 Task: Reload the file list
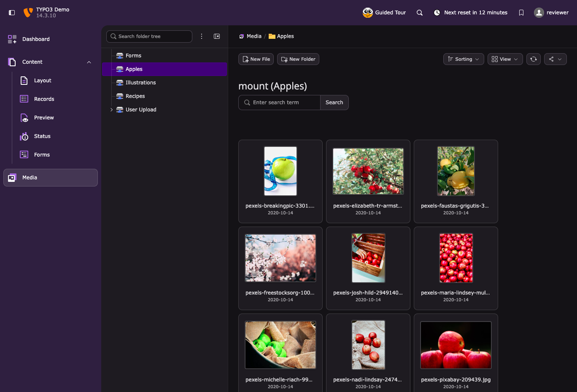click(534, 59)
